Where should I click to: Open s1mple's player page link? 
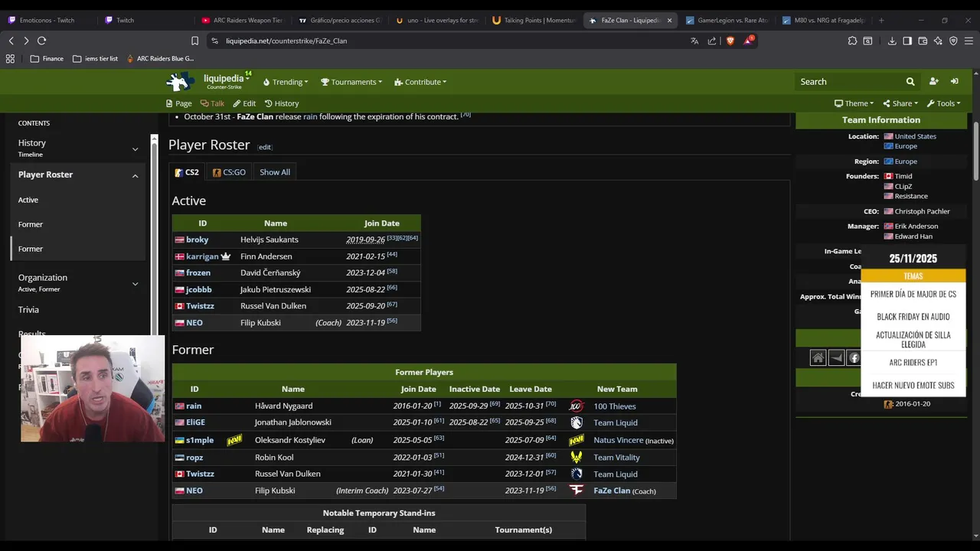coord(200,440)
